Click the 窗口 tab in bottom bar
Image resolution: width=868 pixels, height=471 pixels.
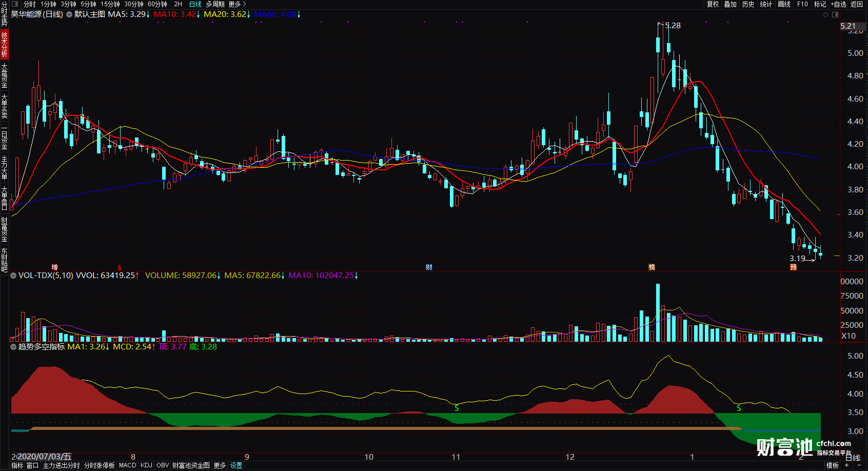pyautogui.click(x=32, y=465)
